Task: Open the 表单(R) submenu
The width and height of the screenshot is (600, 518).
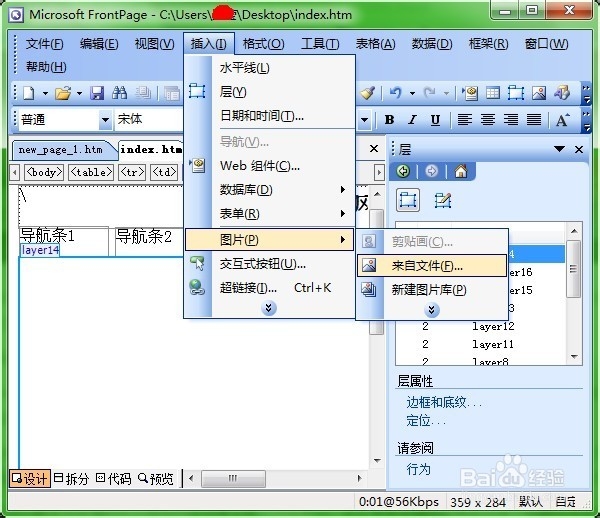Action: [269, 213]
